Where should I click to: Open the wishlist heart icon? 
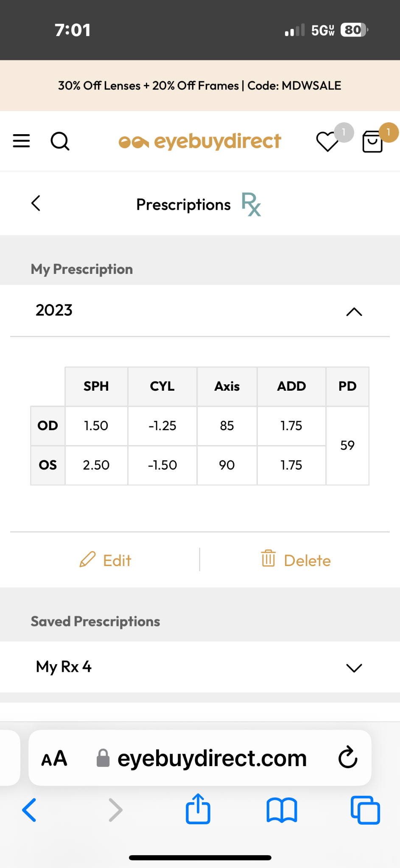pos(327,141)
